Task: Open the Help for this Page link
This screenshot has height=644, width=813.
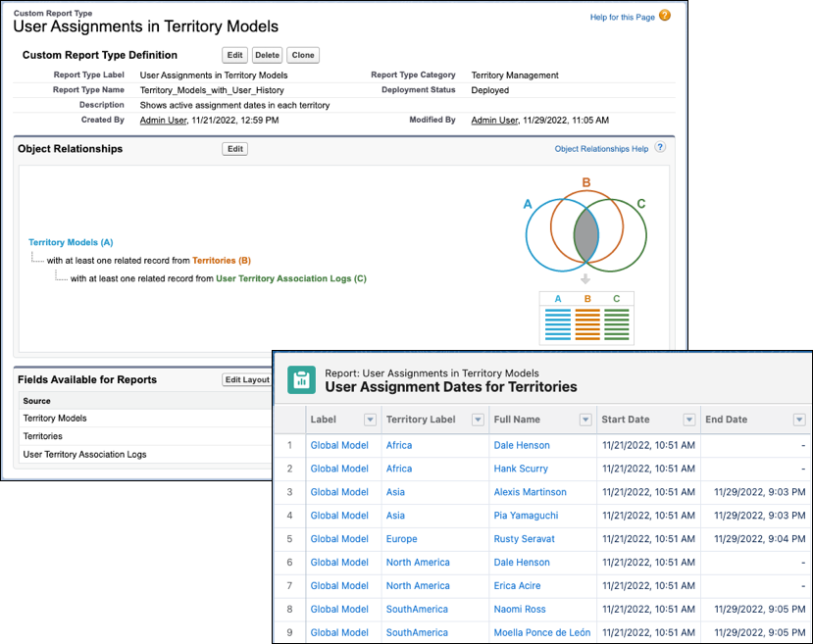Action: (x=622, y=17)
